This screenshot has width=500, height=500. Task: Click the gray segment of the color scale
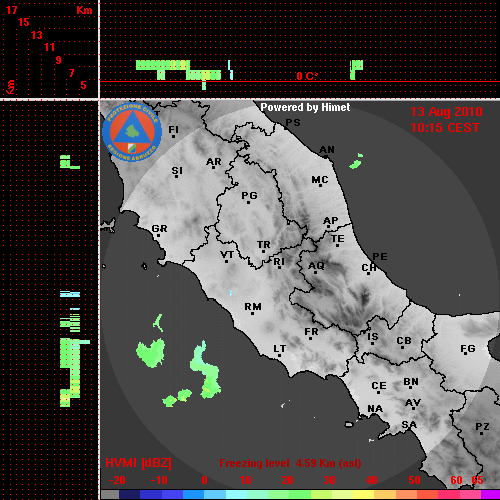click(x=110, y=494)
